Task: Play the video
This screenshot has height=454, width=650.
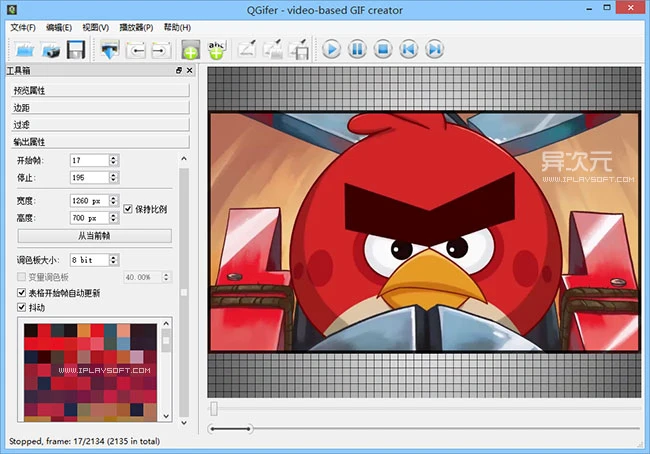Action: 332,49
